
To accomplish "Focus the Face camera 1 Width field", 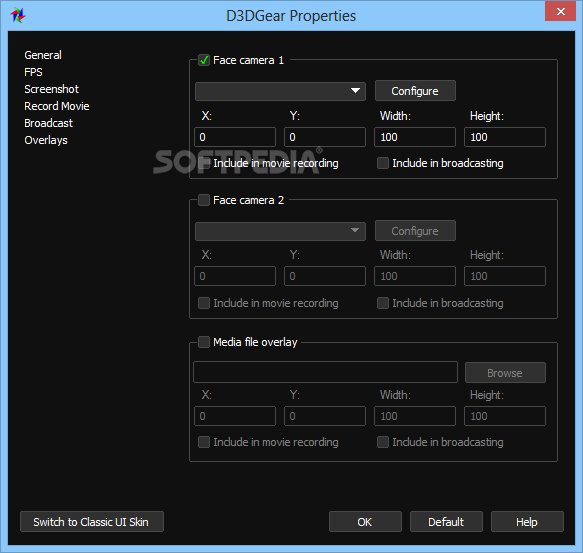I will point(415,137).
